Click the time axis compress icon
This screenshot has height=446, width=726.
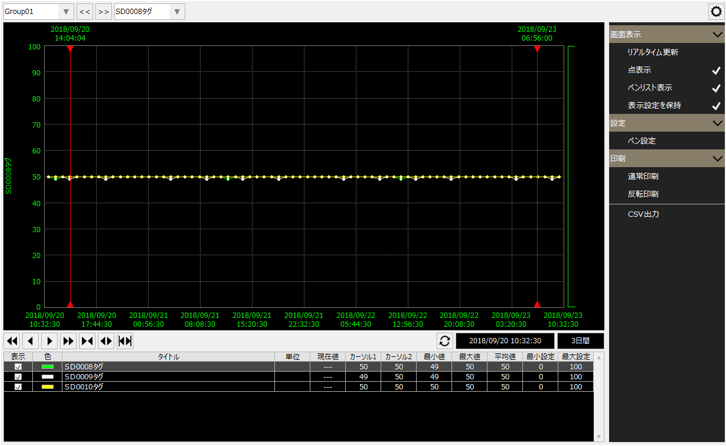tap(88, 341)
